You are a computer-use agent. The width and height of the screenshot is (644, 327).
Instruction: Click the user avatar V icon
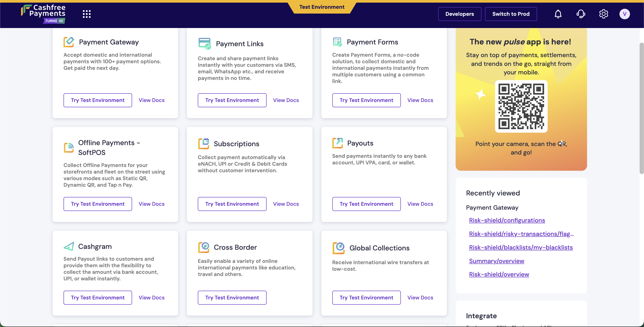[624, 14]
